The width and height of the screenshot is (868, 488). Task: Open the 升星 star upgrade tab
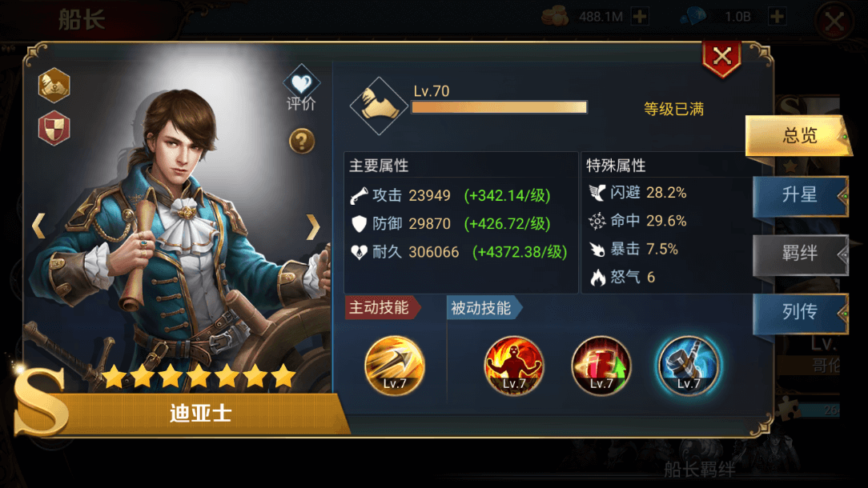point(801,194)
